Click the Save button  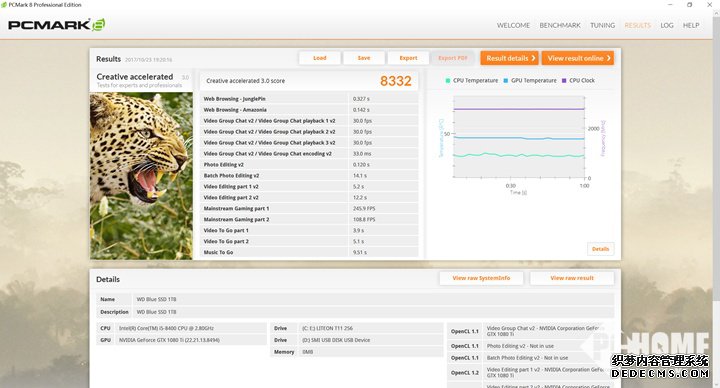(364, 58)
